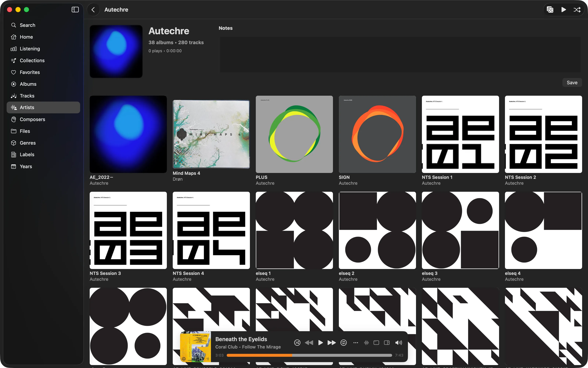Open the PLUS album cover
The image size is (588, 368).
tap(294, 134)
